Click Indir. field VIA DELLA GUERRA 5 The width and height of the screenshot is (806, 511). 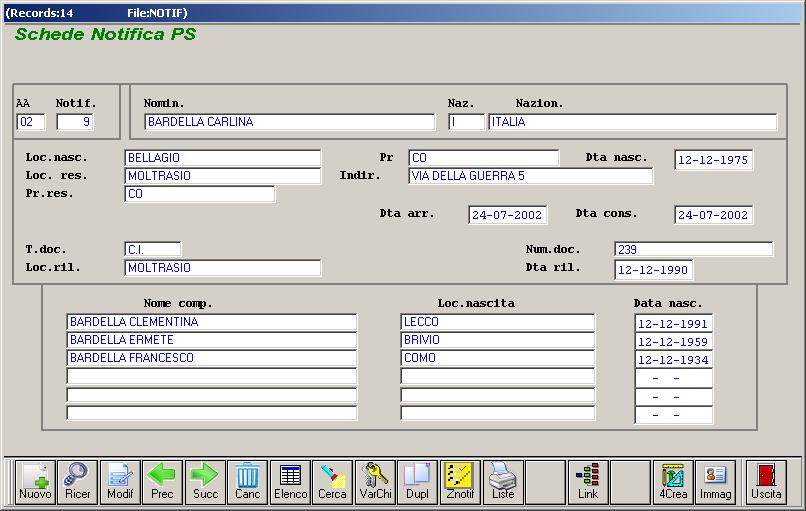pyautogui.click(x=531, y=176)
